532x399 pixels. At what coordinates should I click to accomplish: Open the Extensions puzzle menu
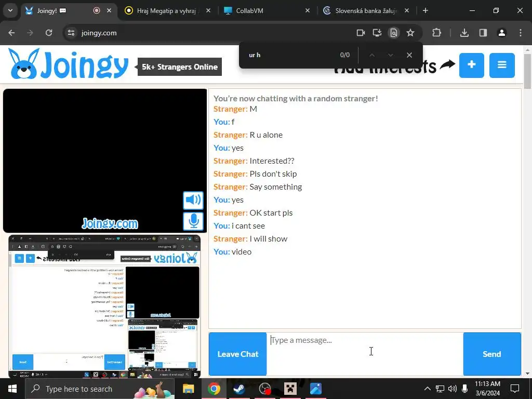436,33
